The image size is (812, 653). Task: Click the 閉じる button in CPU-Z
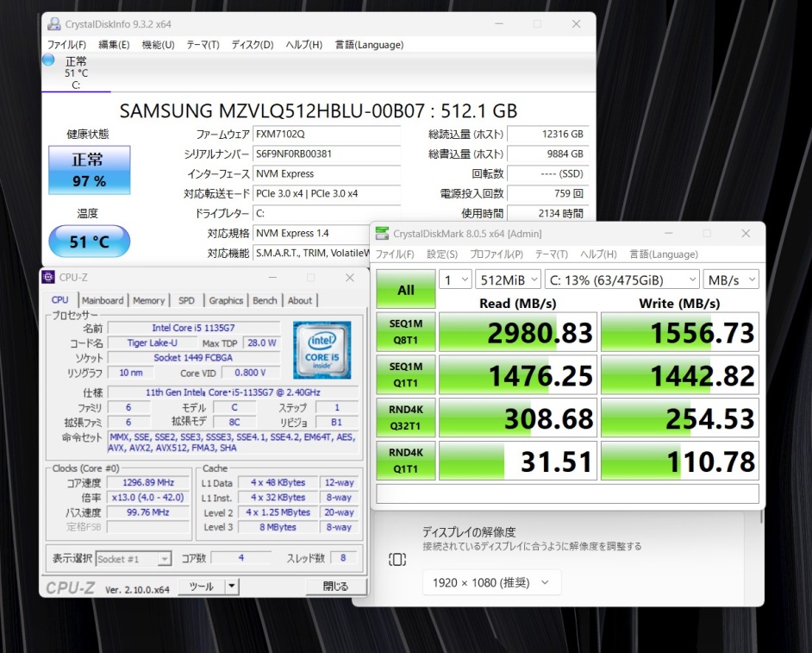(335, 587)
